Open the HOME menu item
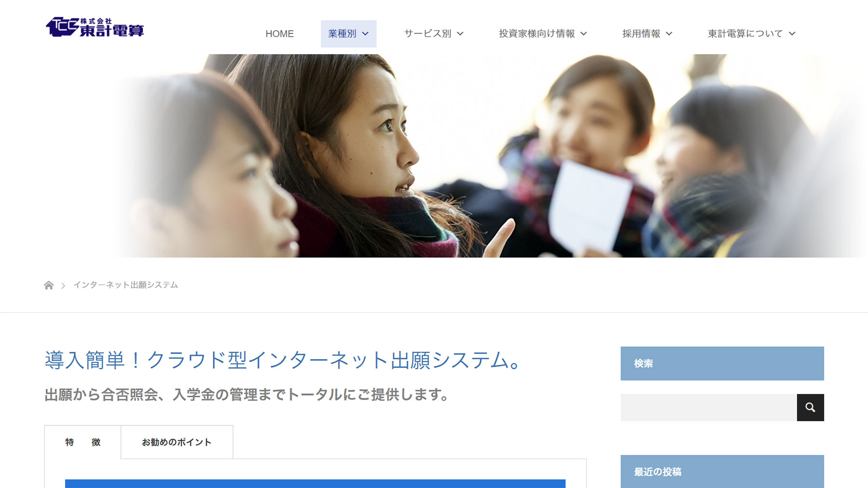868x488 pixels. click(x=280, y=34)
